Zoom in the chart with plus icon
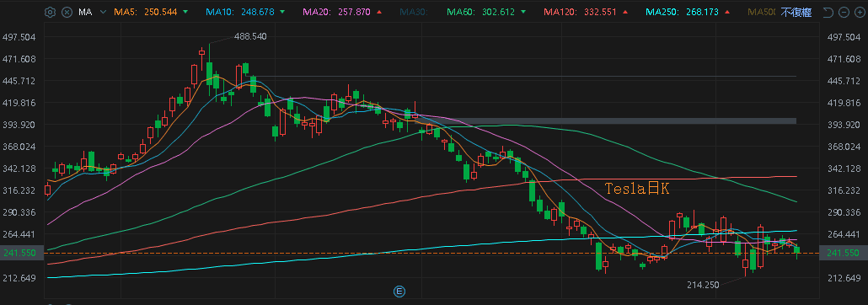This screenshot has width=868, height=305. click(x=859, y=12)
